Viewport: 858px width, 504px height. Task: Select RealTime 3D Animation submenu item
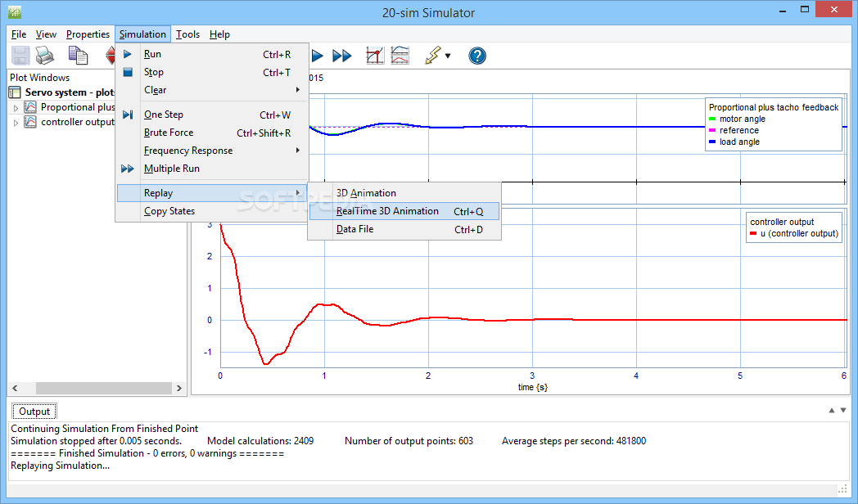pos(404,211)
